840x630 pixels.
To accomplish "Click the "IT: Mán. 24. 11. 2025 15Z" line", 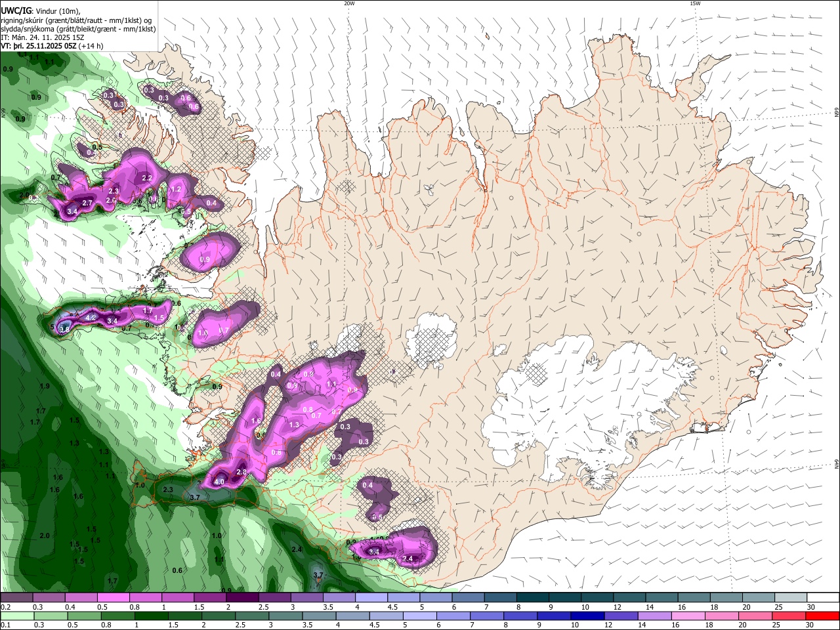I will tap(43, 37).
